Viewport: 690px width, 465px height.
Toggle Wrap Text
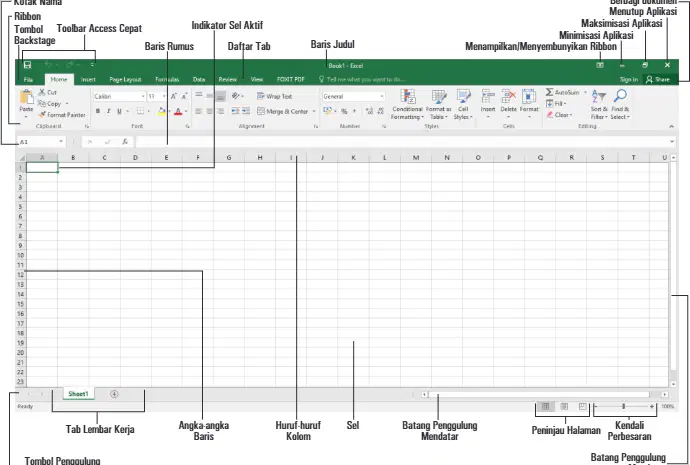(275, 96)
